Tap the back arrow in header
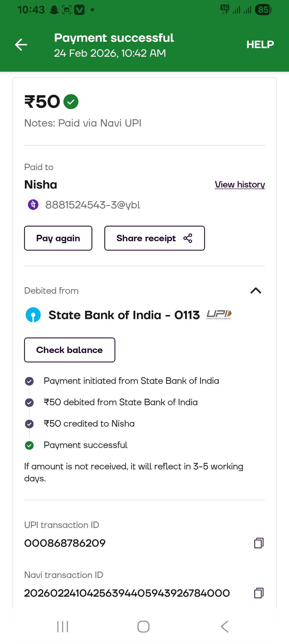Image resolution: width=289 pixels, height=644 pixels. click(21, 45)
